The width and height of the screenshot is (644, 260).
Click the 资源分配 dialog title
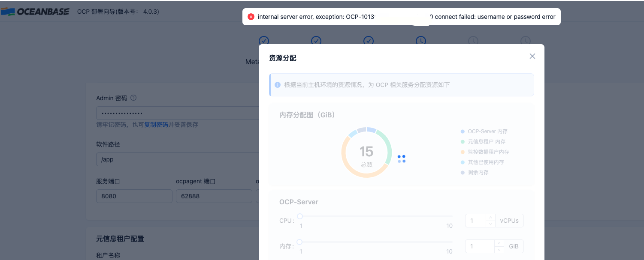coord(282,58)
